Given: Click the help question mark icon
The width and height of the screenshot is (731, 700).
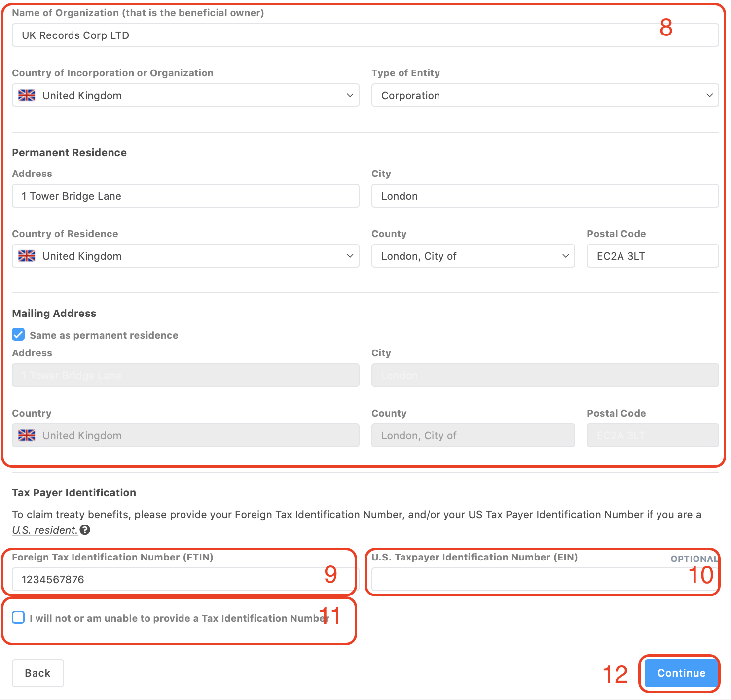Looking at the screenshot, I should 85,530.
